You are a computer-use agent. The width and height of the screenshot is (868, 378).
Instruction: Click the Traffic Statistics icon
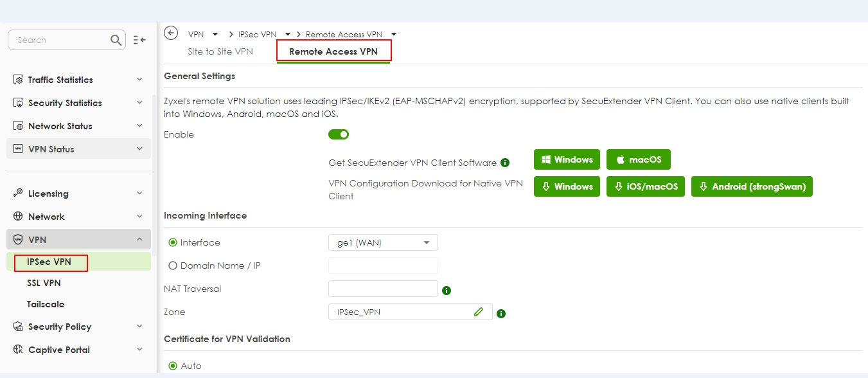click(x=18, y=80)
